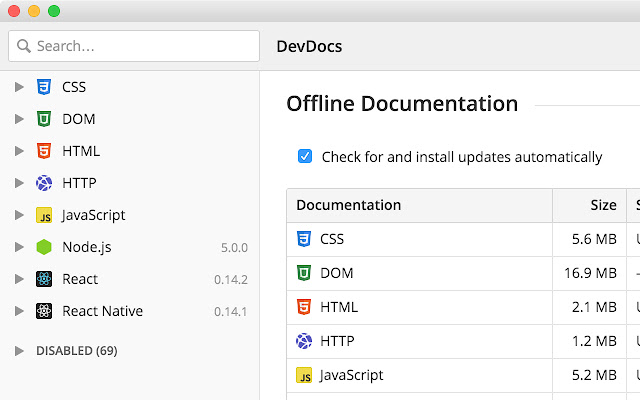Click HTML name in table
The image size is (640, 400).
click(339, 307)
